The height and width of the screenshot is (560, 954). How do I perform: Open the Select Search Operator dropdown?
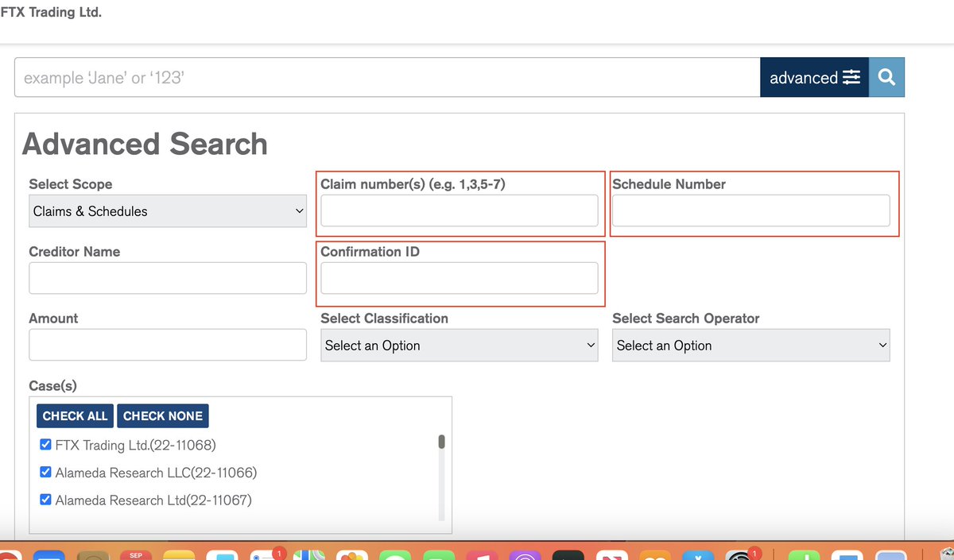(x=751, y=346)
